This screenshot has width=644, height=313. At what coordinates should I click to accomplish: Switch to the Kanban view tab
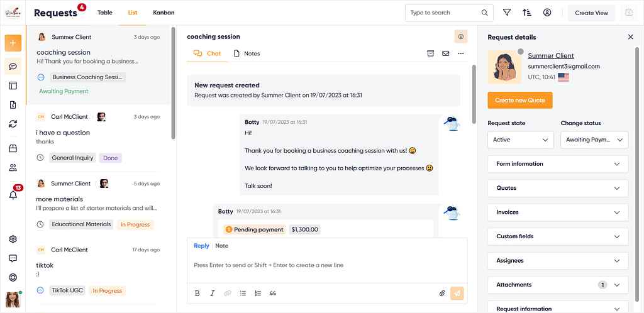click(x=164, y=13)
